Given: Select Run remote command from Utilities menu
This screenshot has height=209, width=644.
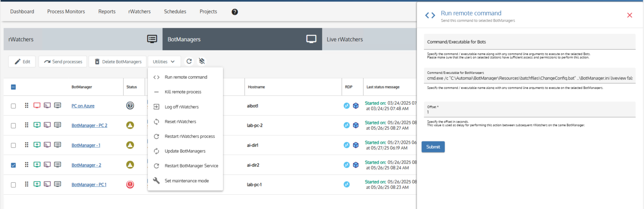Looking at the screenshot, I should pyautogui.click(x=185, y=77).
